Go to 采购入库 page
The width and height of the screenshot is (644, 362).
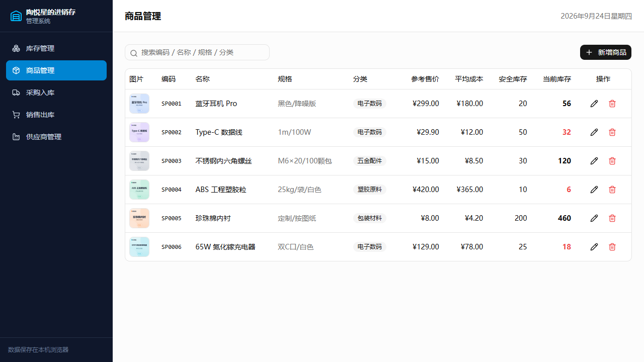click(x=56, y=93)
